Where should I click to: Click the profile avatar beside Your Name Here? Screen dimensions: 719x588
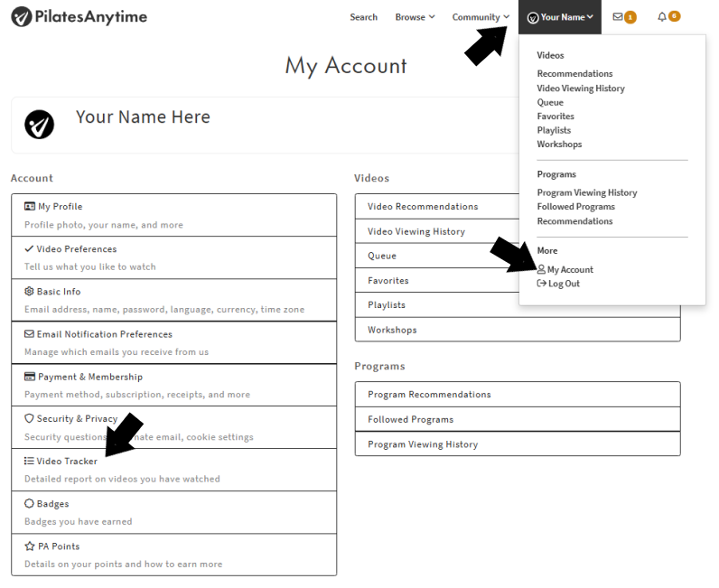pos(40,125)
